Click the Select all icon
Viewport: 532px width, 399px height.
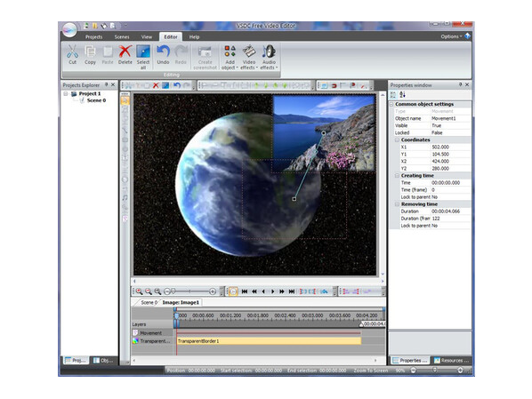click(x=143, y=52)
